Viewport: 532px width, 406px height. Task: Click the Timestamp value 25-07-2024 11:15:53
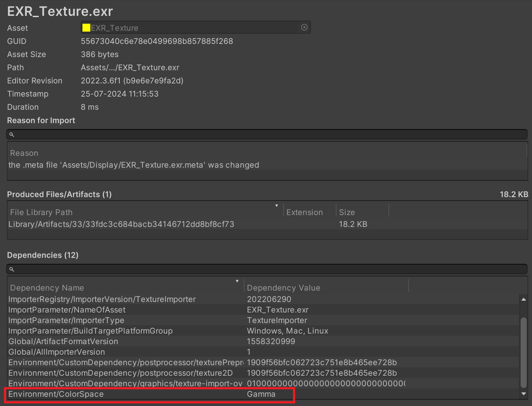click(120, 94)
